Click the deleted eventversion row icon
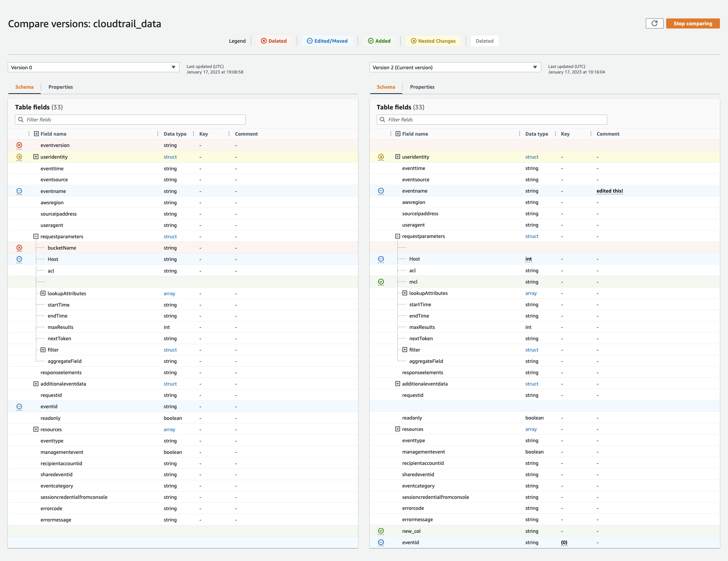The height and width of the screenshot is (561, 728). (19, 145)
